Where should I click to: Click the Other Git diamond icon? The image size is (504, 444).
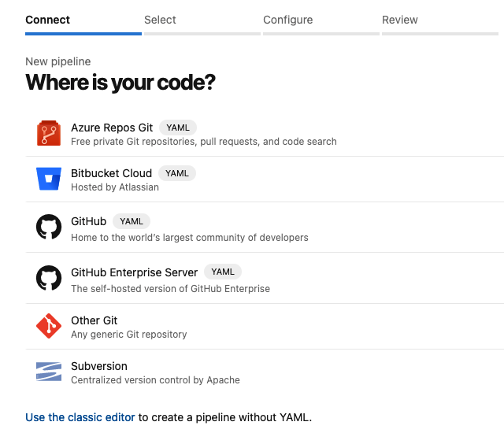49,326
